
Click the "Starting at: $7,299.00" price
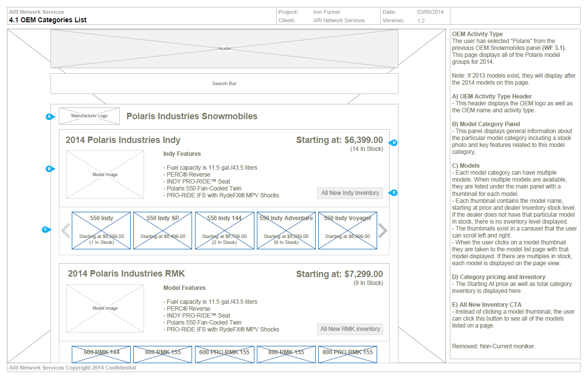click(x=340, y=274)
